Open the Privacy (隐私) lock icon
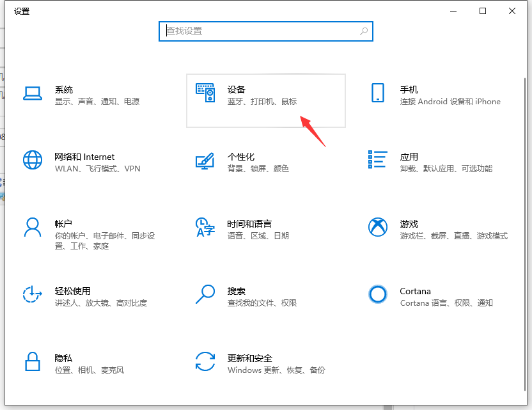 point(33,361)
